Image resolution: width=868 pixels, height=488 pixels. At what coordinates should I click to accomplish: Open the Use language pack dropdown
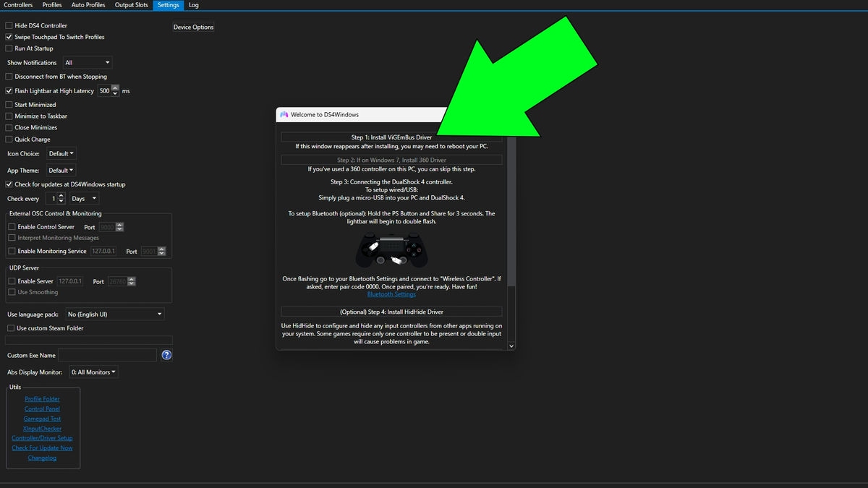pos(114,314)
